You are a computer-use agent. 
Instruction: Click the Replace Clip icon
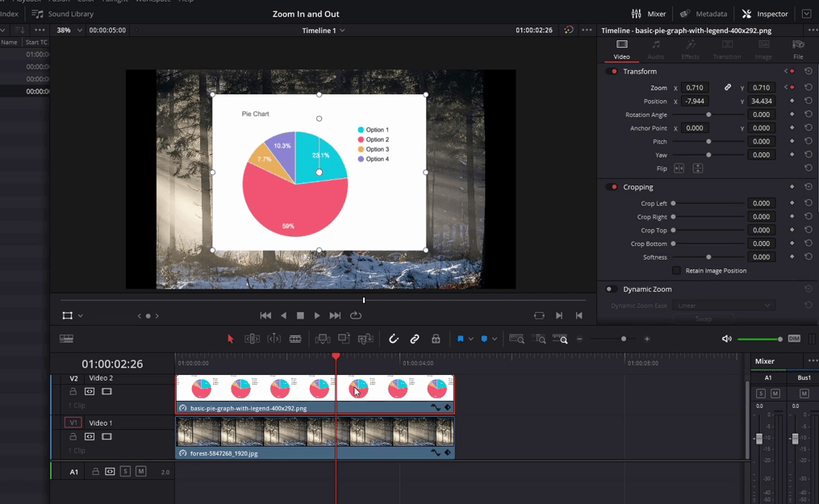[x=366, y=339]
